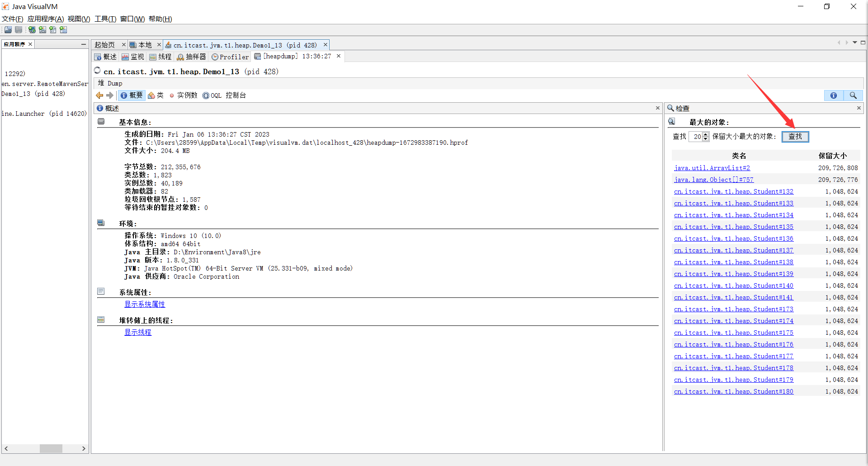The width and height of the screenshot is (868, 466).
Task: Close the [heapdump] 13:36:27 subtab
Action: pyautogui.click(x=339, y=56)
